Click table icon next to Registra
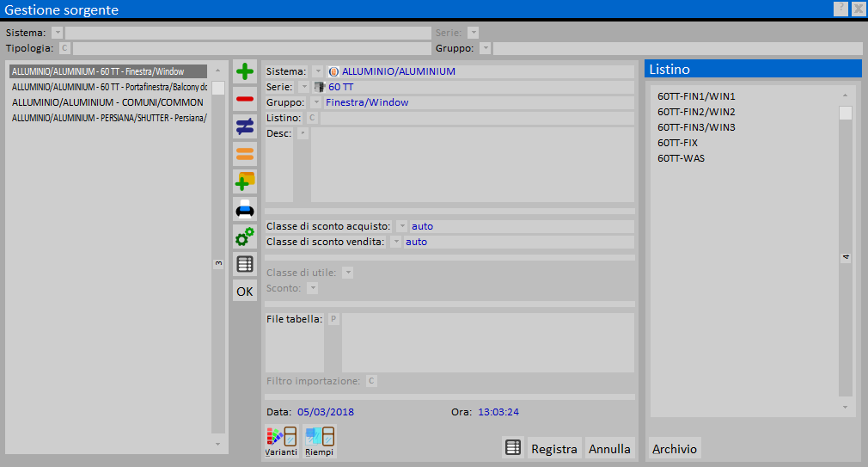 (513, 447)
